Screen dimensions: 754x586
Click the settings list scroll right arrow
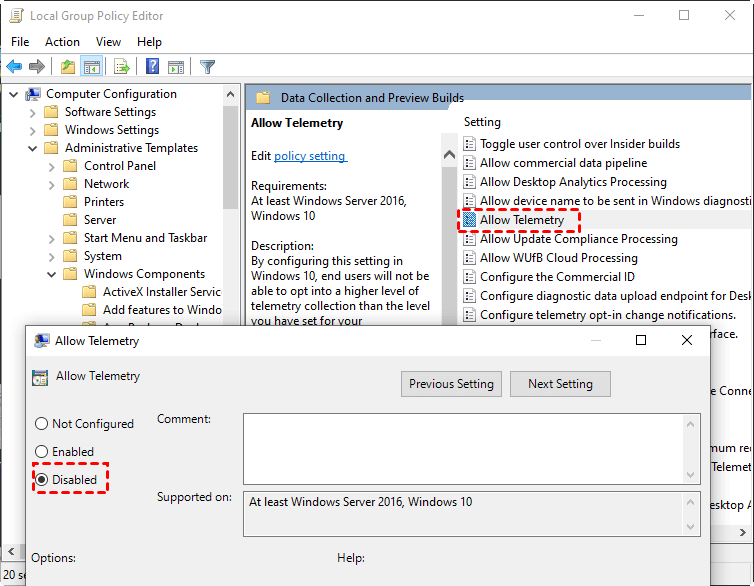743,532
